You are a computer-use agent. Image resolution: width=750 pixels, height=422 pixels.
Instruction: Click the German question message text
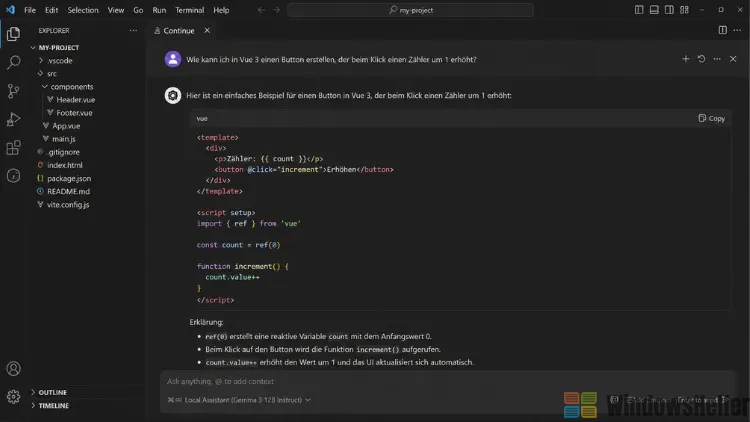pos(331,59)
